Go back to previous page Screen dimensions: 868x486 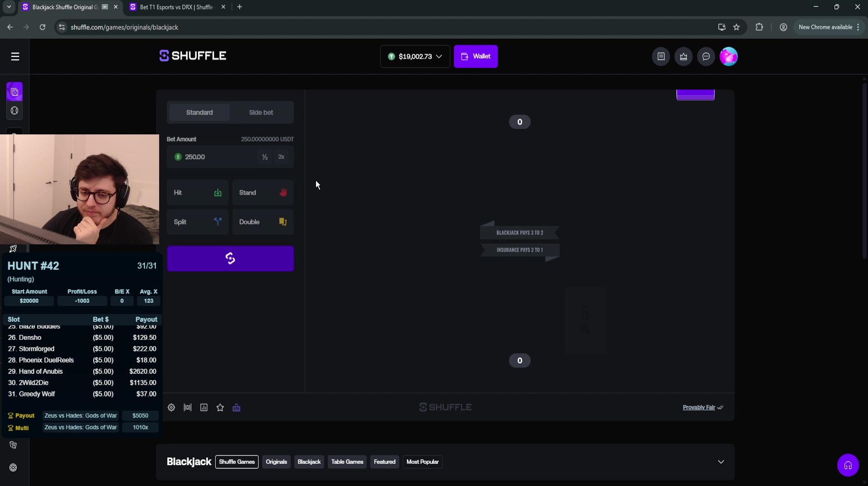[x=10, y=27]
